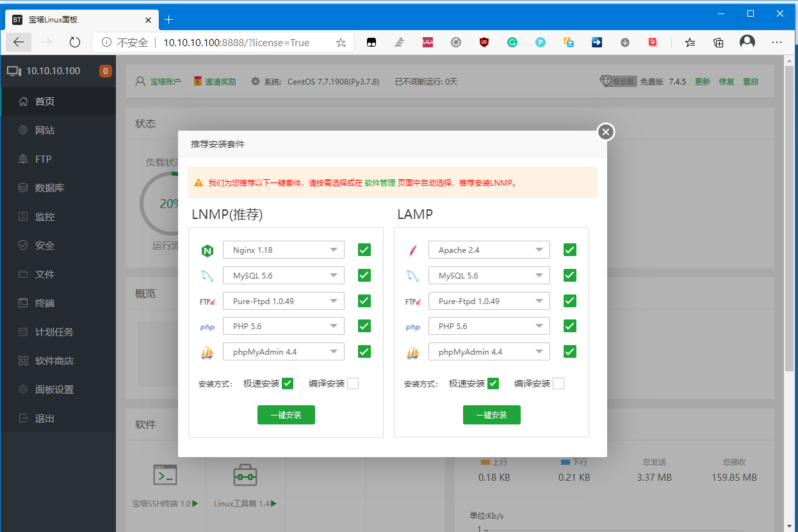
Task: Click the php icon in LAMP column
Action: click(x=412, y=327)
